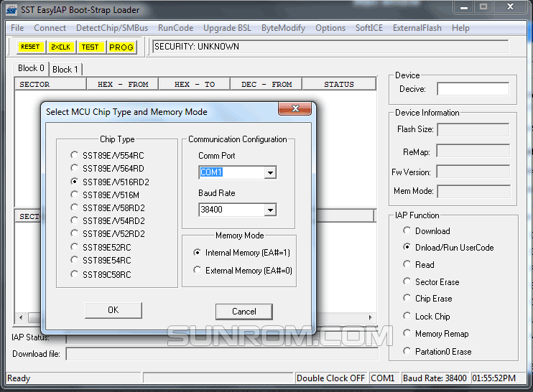Click the DEC - FROM column header
The height and width of the screenshot is (392, 533).
pos(266,84)
